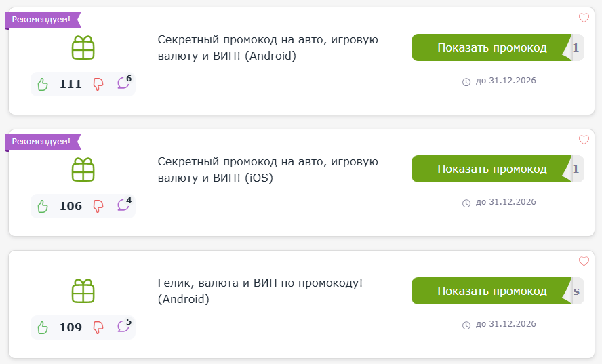602x364 pixels.
Task: Downvote the iOS offer with 106 votes
Action: point(98,206)
